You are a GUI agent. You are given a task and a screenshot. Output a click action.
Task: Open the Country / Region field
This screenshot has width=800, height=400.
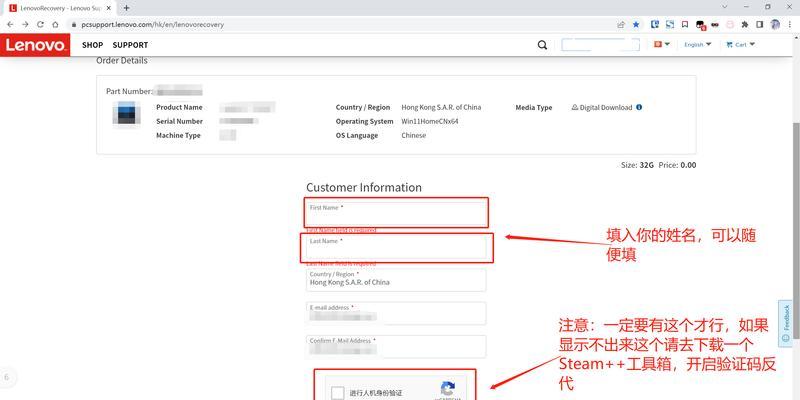tap(396, 280)
